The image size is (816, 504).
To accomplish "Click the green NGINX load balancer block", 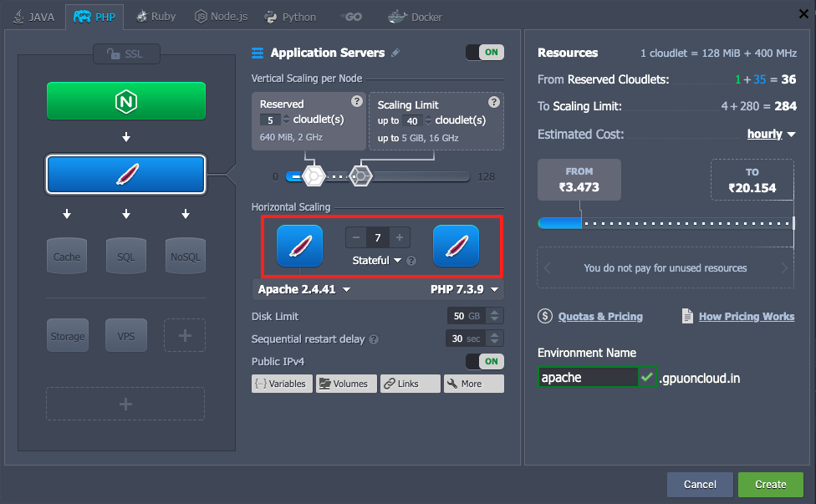I will coord(125,101).
